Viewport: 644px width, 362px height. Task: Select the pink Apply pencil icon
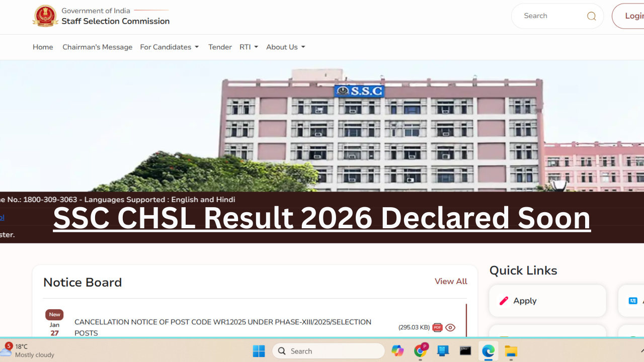point(504,301)
